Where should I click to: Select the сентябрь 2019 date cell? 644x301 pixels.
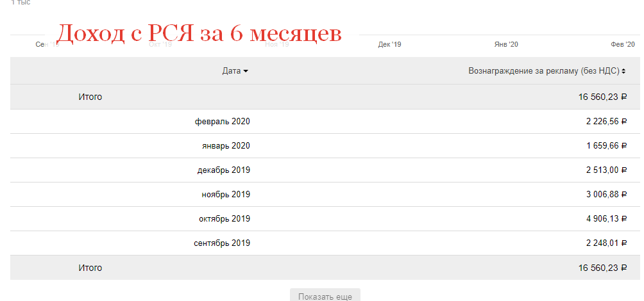(222, 243)
